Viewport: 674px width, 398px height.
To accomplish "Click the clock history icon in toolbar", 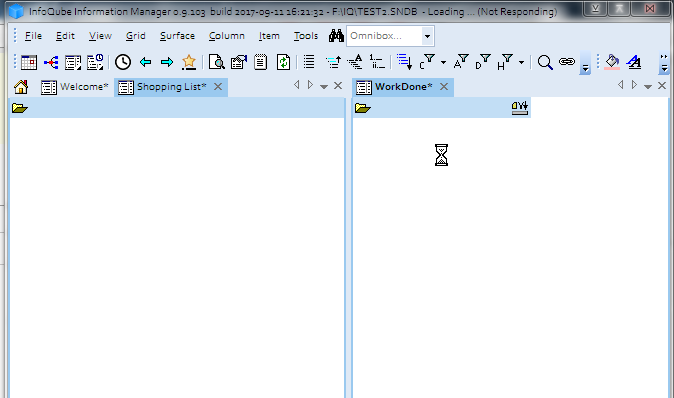I will [x=123, y=62].
